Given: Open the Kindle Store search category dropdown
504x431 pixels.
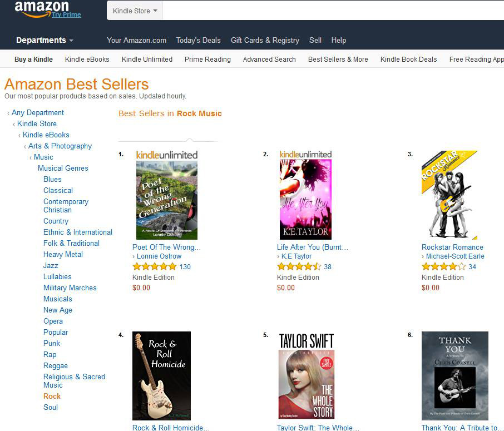Looking at the screenshot, I should pyautogui.click(x=135, y=11).
